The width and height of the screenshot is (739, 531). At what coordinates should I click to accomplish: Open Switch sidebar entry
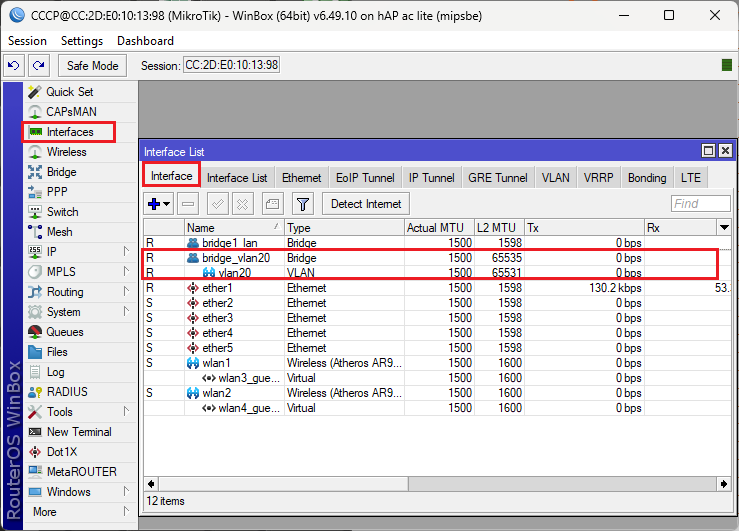[x=62, y=212]
